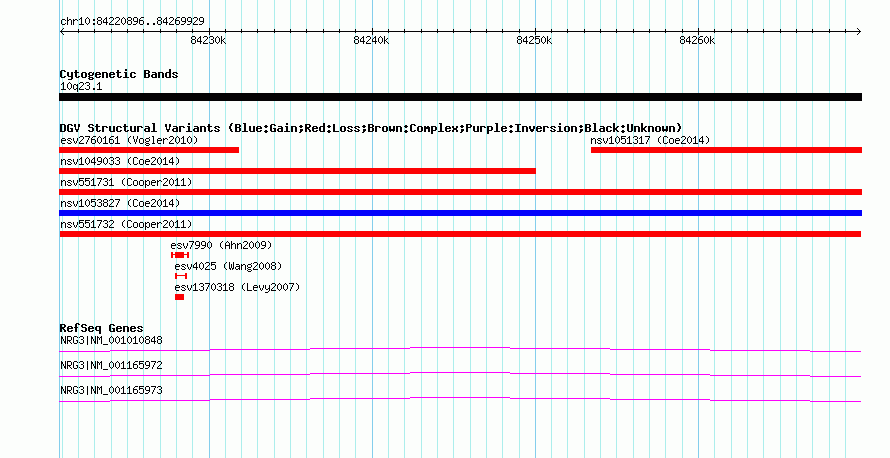Click the NRG3|NM_001165972 label
The width and height of the screenshot is (890, 458).
point(111,365)
